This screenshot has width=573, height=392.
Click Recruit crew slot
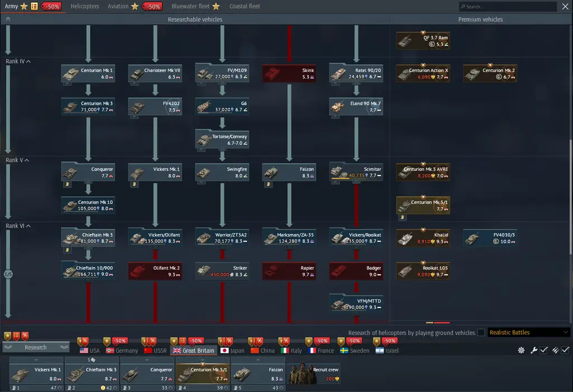(314, 374)
